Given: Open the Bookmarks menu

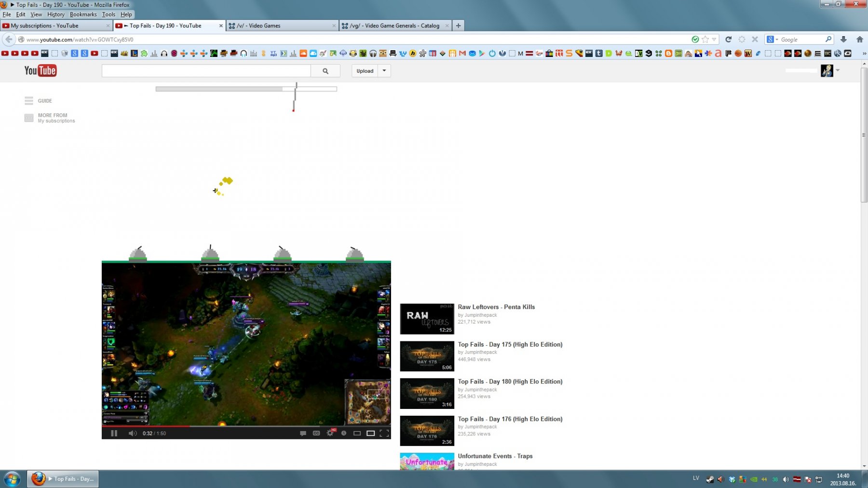Looking at the screenshot, I should pyautogui.click(x=83, y=14).
